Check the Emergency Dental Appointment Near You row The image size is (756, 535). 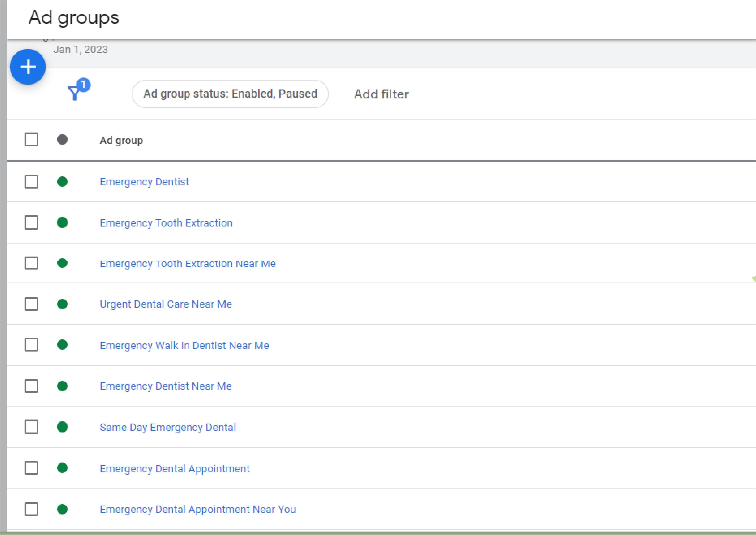click(x=31, y=509)
